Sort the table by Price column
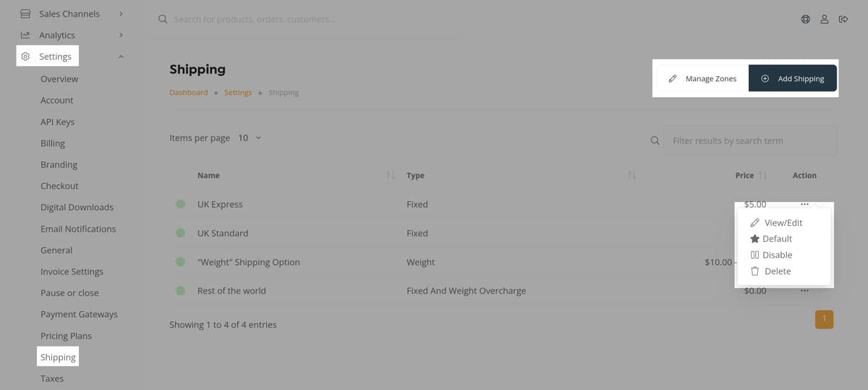This screenshot has width=868, height=390. point(762,176)
